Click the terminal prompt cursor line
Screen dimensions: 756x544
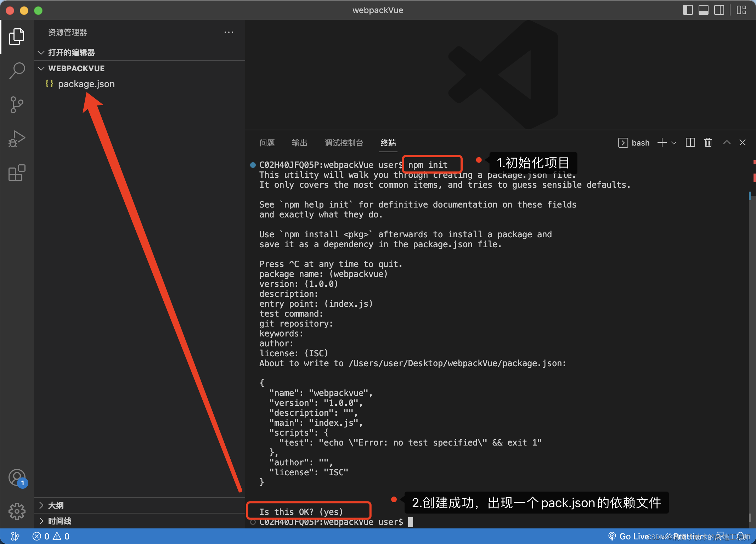pos(336,522)
